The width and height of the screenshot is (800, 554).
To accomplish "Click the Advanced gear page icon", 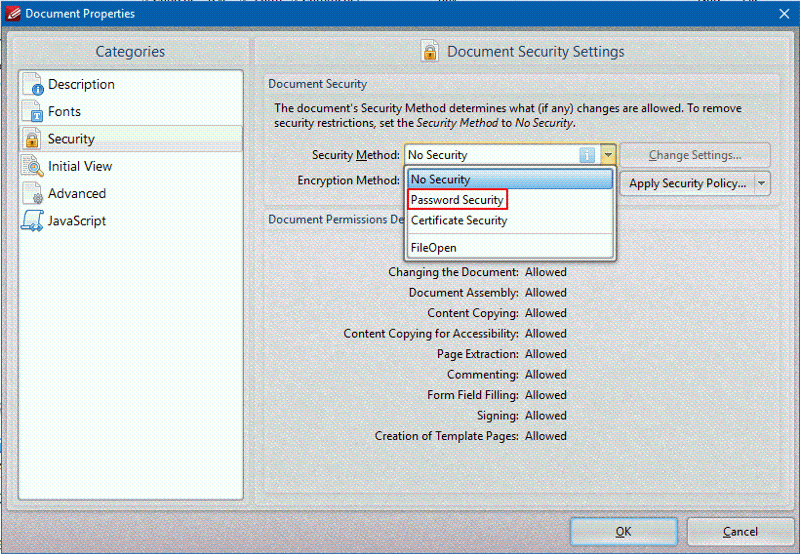I will click(x=33, y=193).
